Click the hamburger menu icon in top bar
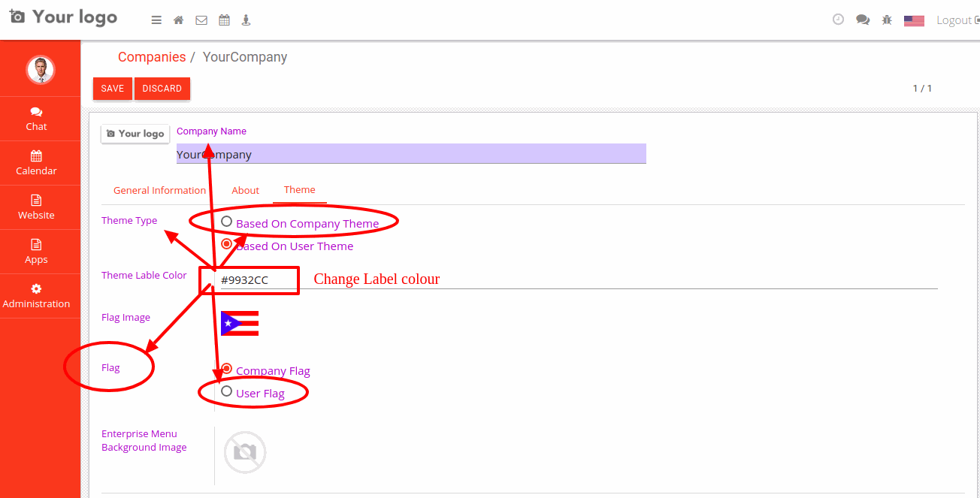The height and width of the screenshot is (498, 980). click(x=156, y=20)
